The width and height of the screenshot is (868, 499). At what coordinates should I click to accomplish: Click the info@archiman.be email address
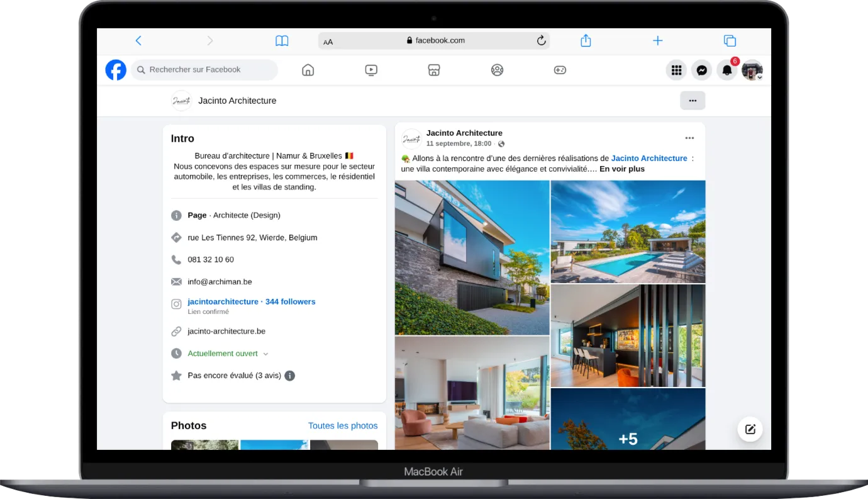click(x=220, y=282)
